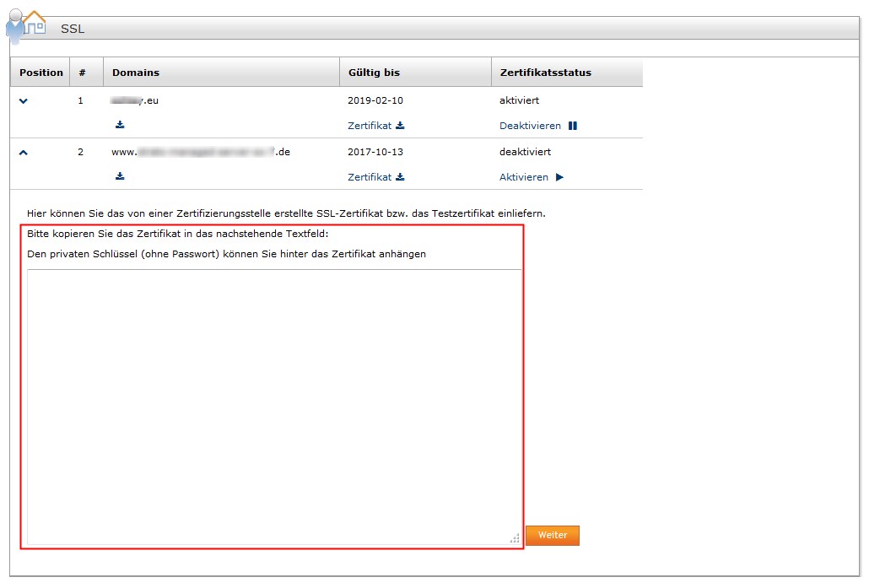869x588 pixels.
Task: Click the domain starting with www.
Action: click(x=201, y=152)
